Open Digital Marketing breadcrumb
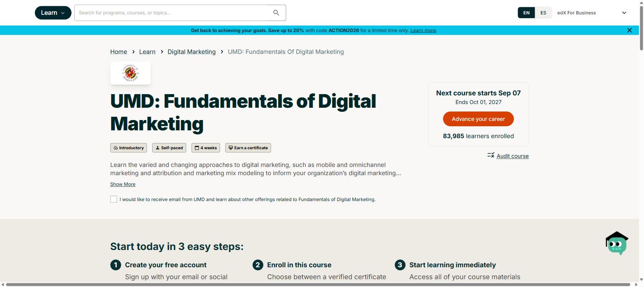The width and height of the screenshot is (644, 287). (x=191, y=52)
